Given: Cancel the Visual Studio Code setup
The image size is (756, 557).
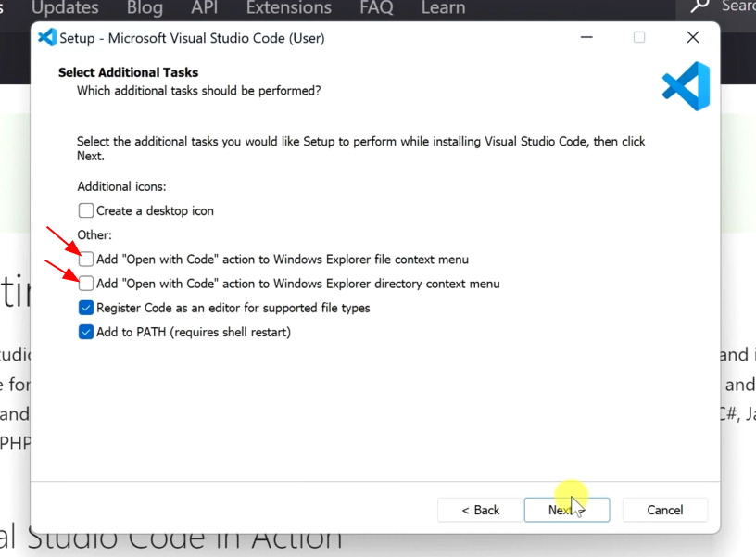Looking at the screenshot, I should [665, 510].
